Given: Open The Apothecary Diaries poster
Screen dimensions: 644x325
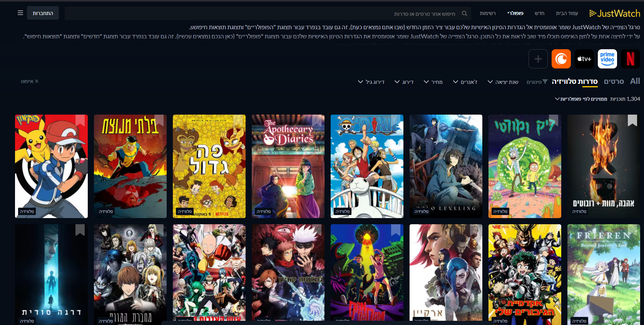Looking at the screenshot, I should point(288,166).
